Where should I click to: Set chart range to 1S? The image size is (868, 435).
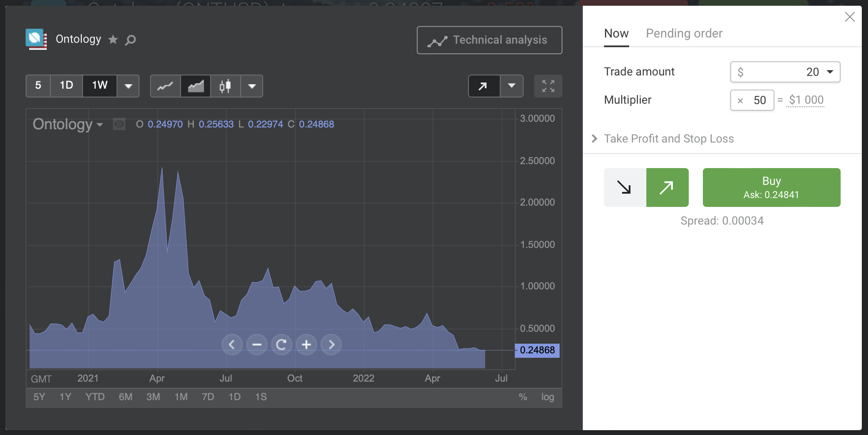click(261, 397)
